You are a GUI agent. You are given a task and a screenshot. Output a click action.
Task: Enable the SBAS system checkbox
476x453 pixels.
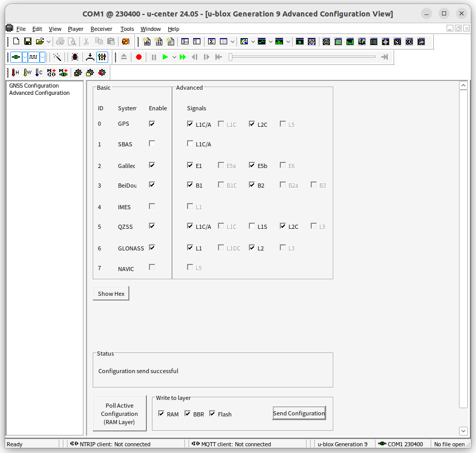pos(151,143)
